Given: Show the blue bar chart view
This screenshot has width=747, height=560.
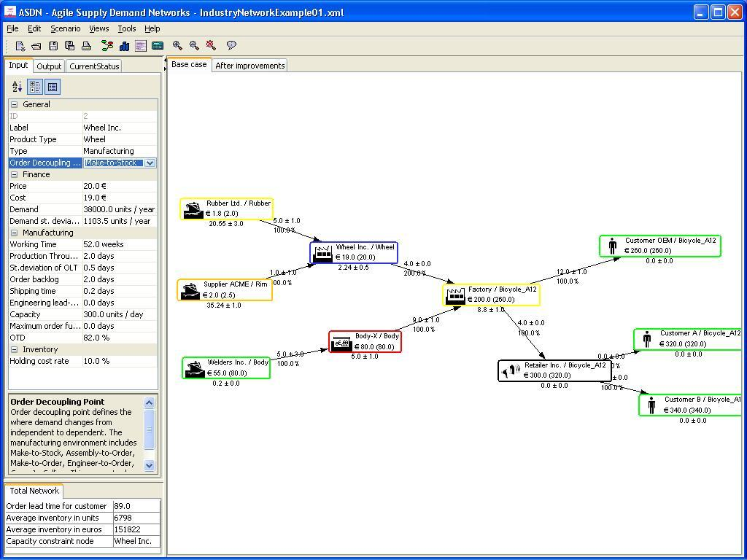Looking at the screenshot, I should 124,46.
